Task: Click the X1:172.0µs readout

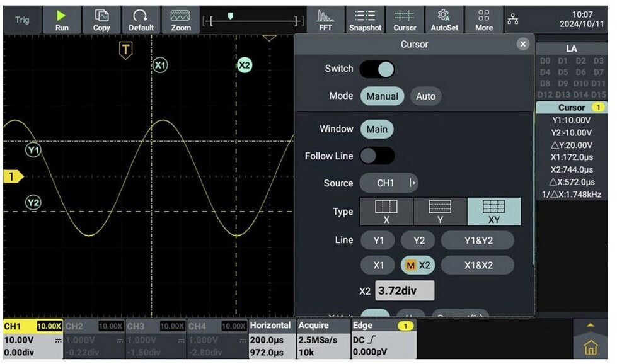Action: coord(572,157)
